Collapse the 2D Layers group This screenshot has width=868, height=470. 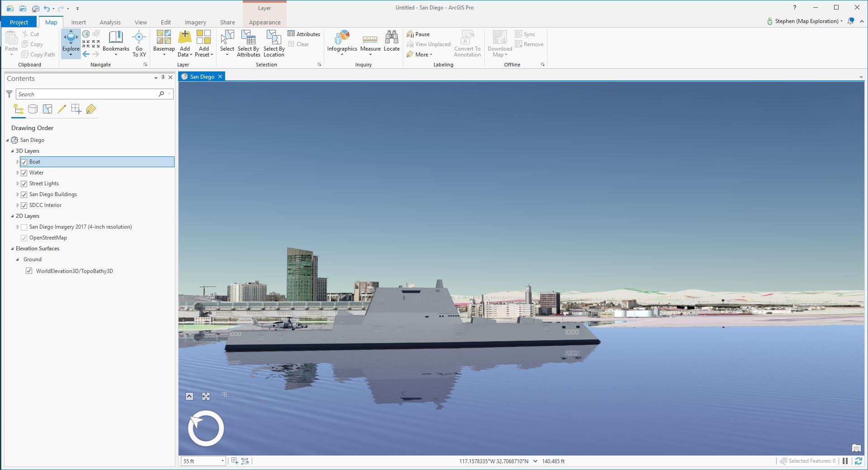coord(12,216)
